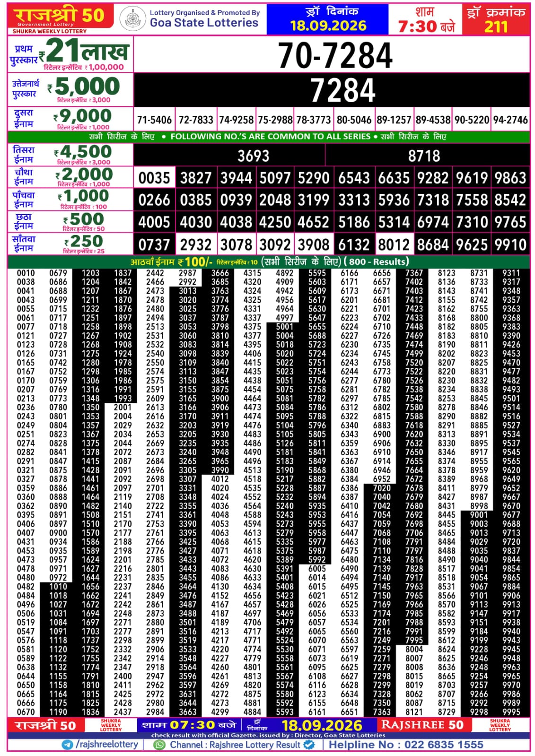Click third prize number 3693
This screenshot has width=535, height=756.
click(x=253, y=156)
